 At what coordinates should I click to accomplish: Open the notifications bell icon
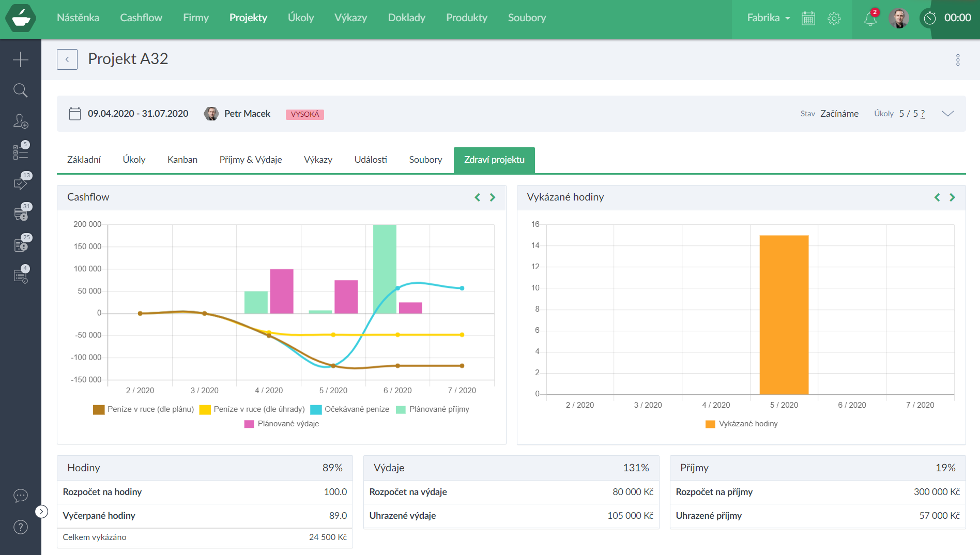click(x=870, y=19)
